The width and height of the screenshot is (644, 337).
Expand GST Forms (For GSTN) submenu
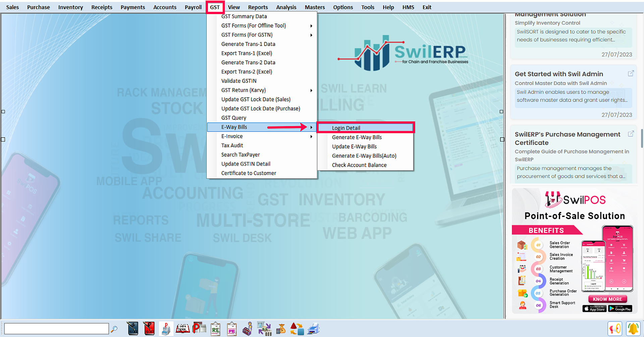coord(262,35)
